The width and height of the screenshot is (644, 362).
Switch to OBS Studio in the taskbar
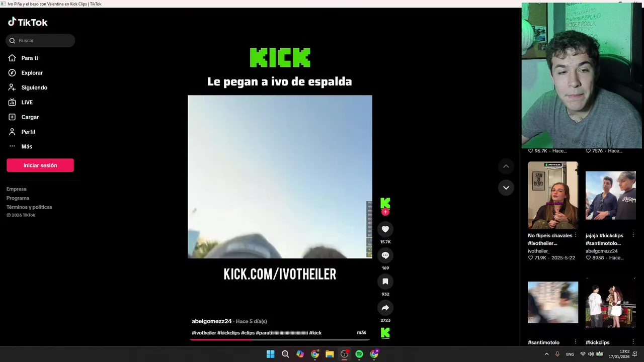(344, 354)
